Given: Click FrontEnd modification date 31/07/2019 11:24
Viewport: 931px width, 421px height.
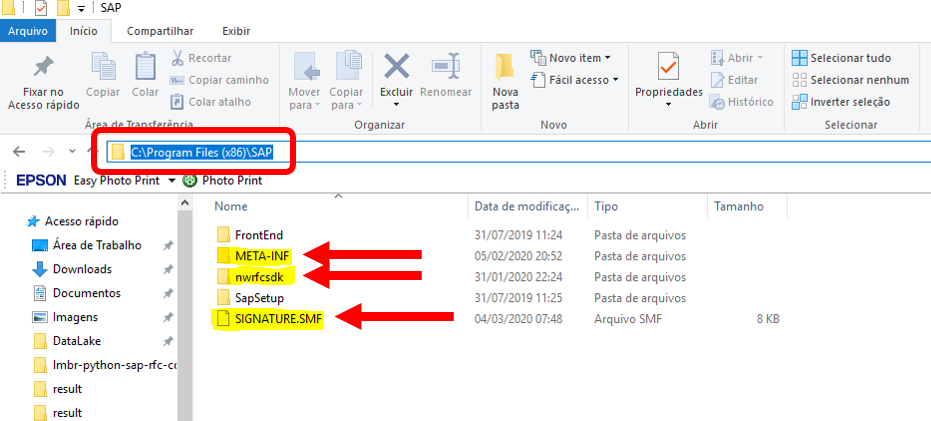Looking at the screenshot, I should tap(518, 235).
